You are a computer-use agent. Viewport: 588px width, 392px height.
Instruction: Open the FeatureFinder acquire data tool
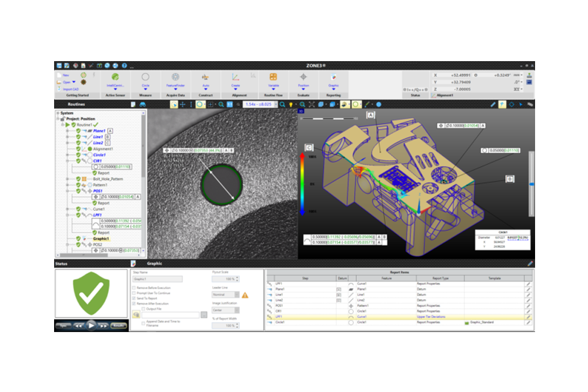[175, 77]
